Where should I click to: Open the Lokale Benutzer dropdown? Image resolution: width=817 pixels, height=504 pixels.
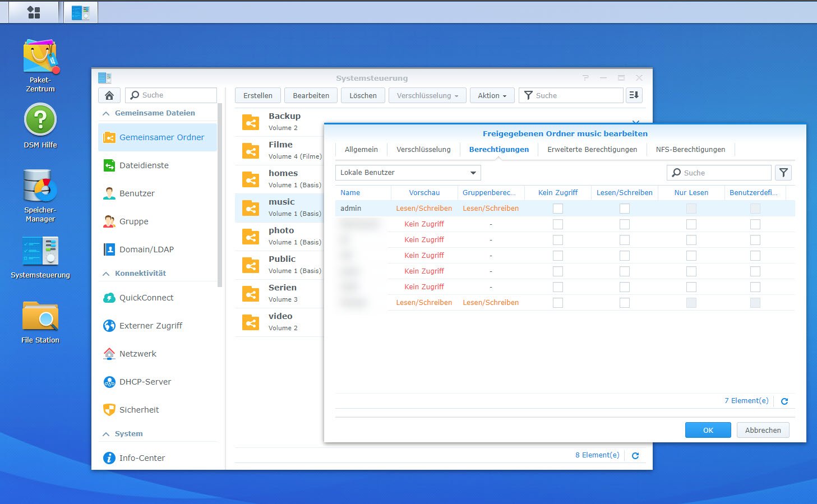point(408,173)
